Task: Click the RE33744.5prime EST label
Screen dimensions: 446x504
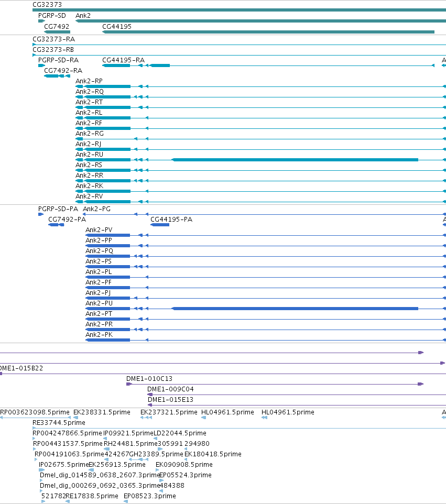Action: click(x=59, y=423)
